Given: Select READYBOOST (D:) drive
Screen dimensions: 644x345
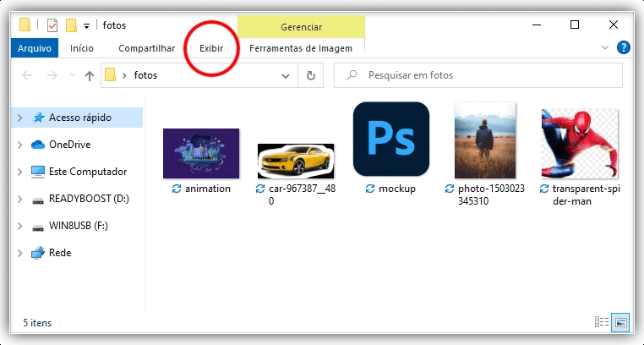Looking at the screenshot, I should point(89,199).
